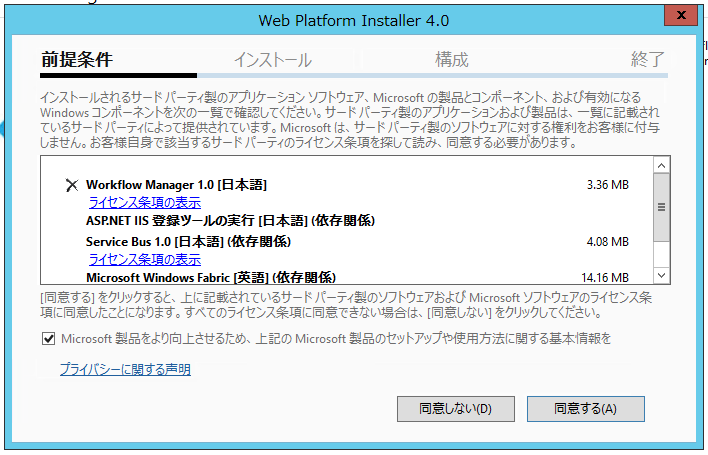Click the list's vertical scrollbar thumb
Screen dimensions: 708x455
click(661, 207)
